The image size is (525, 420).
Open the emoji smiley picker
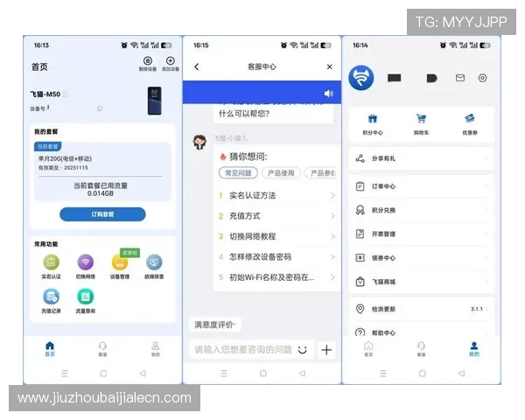(x=303, y=350)
